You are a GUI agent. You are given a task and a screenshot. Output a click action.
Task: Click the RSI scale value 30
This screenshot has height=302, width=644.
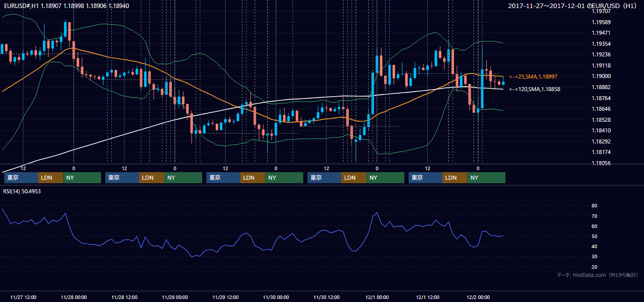point(594,257)
